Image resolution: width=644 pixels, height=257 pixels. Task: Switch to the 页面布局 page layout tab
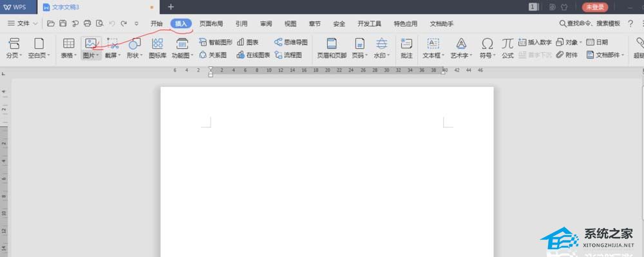(211, 24)
